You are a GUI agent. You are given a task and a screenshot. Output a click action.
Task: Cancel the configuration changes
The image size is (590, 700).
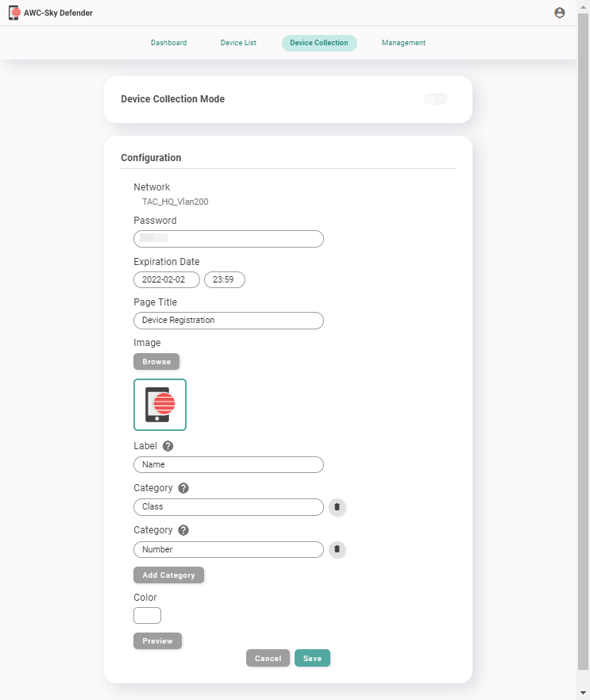(x=268, y=659)
